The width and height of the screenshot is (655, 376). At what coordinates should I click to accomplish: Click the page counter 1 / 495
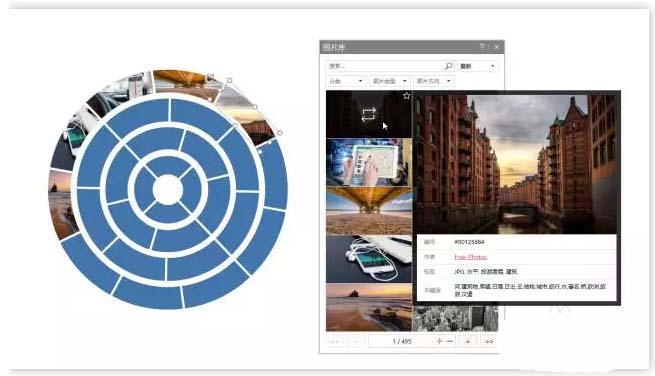[x=401, y=341]
